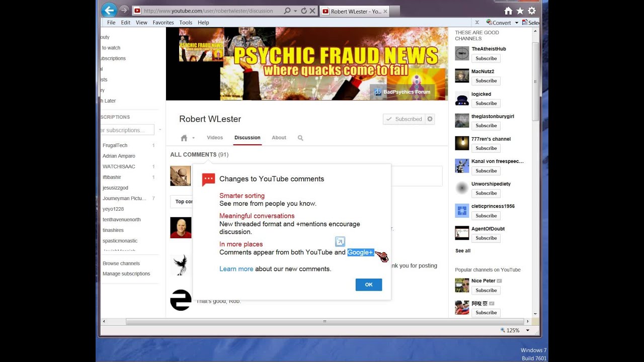Click the red comments bubble icon
Screen dimensions: 644x362
(x=208, y=179)
